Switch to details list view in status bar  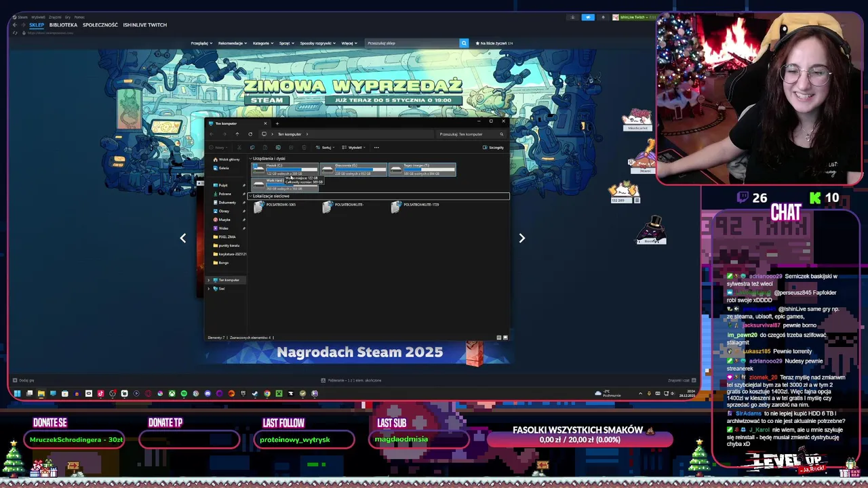click(499, 337)
